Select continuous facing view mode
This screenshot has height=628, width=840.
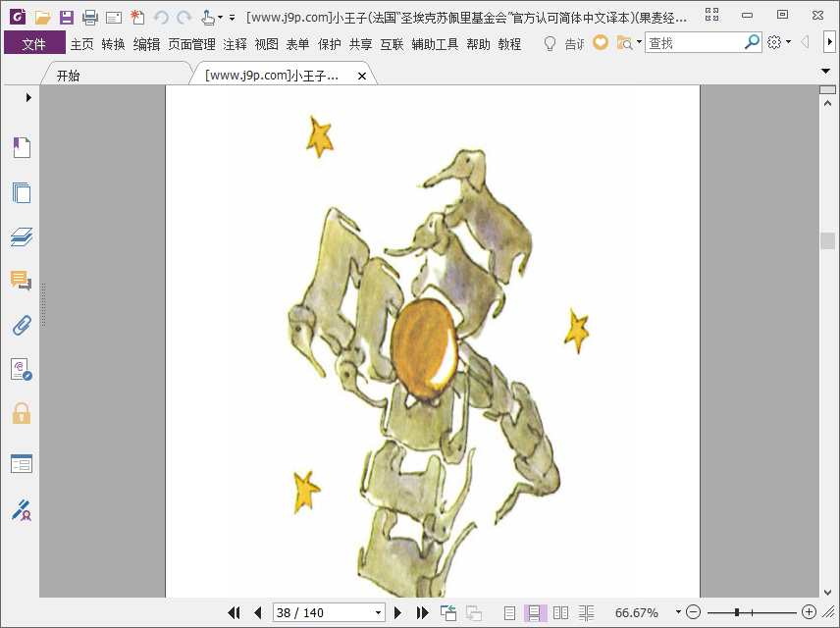pos(586,612)
